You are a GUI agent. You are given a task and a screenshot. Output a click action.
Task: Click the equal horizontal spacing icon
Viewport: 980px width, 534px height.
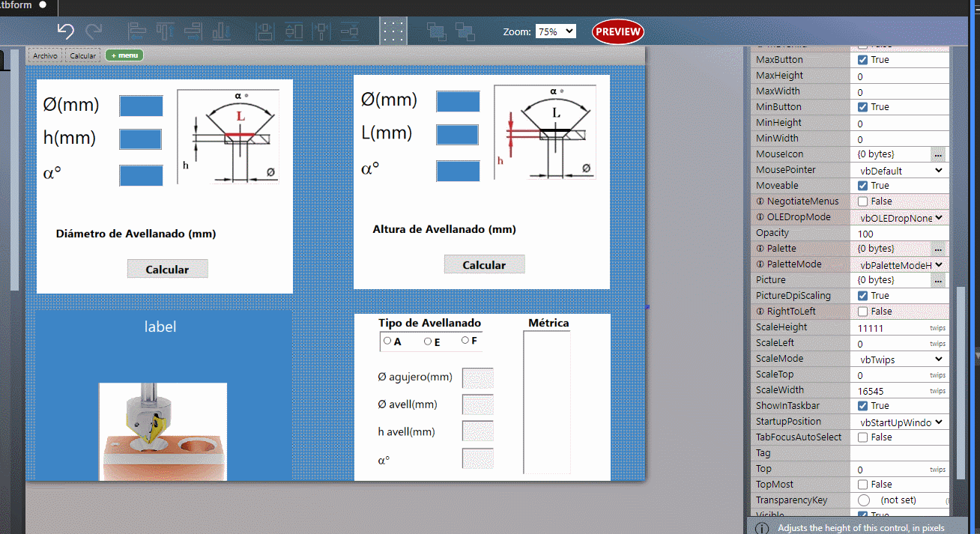[321, 31]
